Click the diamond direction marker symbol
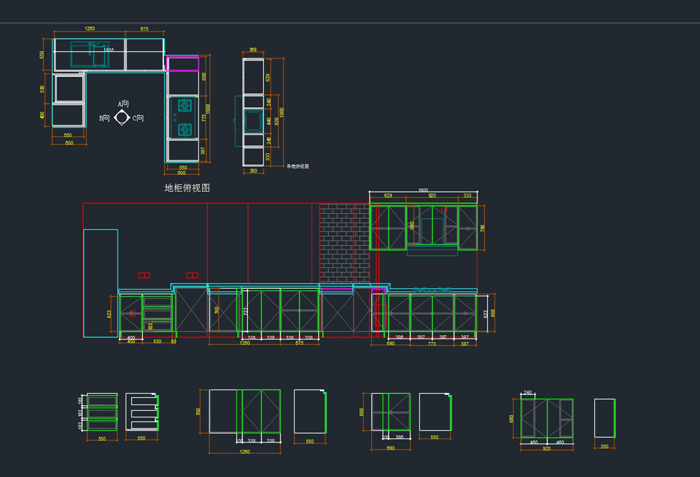 (122, 118)
